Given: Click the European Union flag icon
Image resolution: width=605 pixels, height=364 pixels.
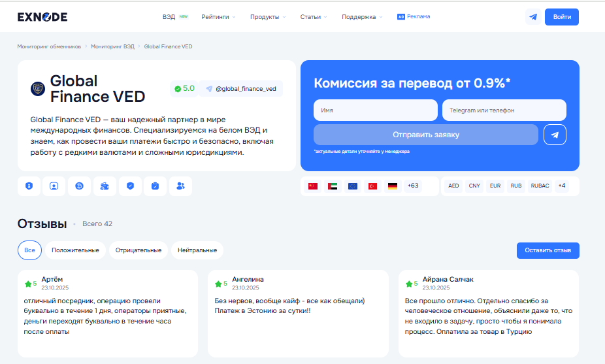Looking at the screenshot, I should pos(353,186).
